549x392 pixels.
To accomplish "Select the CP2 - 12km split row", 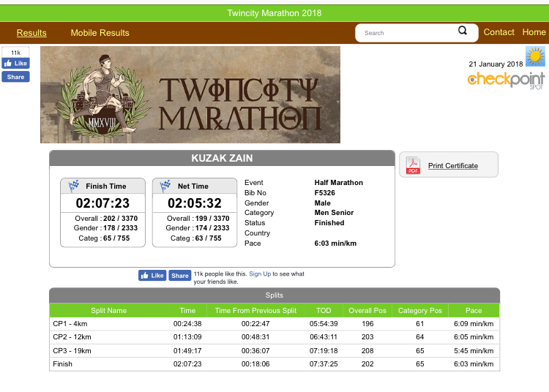I will coord(274,337).
